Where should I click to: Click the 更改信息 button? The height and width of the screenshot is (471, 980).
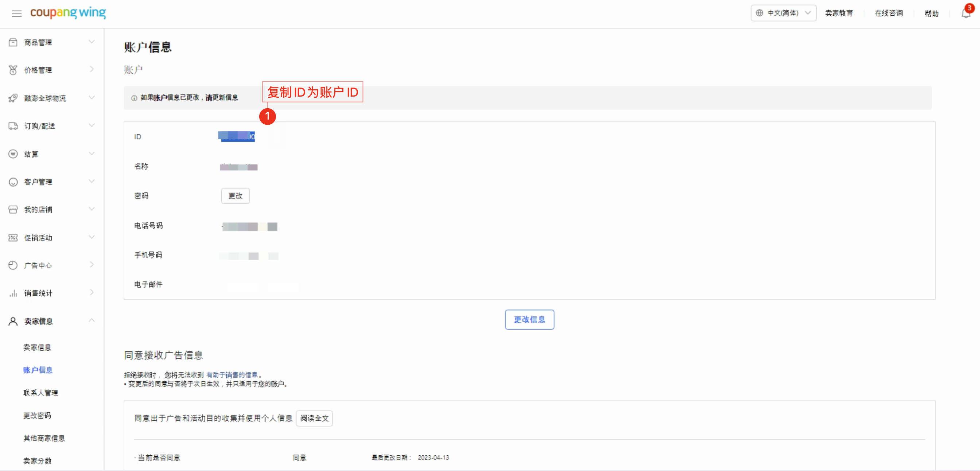point(529,320)
